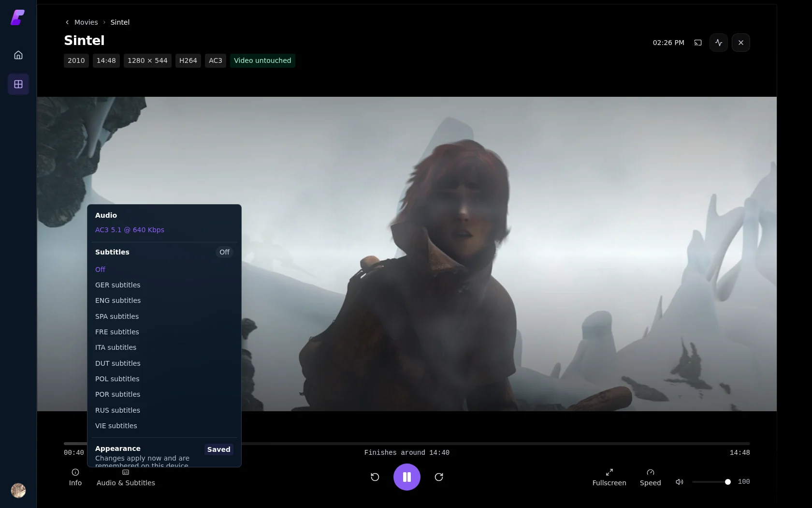Mute audio with the speaker icon
This screenshot has height=508, width=812.
(680, 482)
